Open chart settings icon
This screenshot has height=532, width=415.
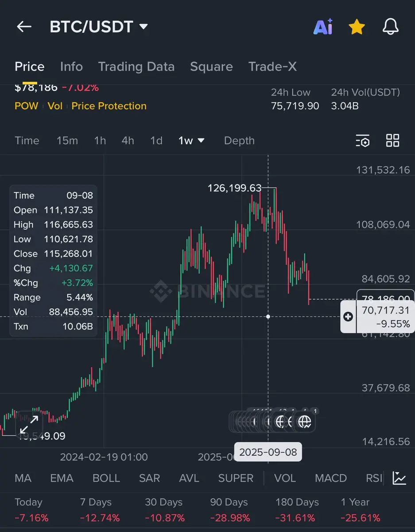point(363,141)
